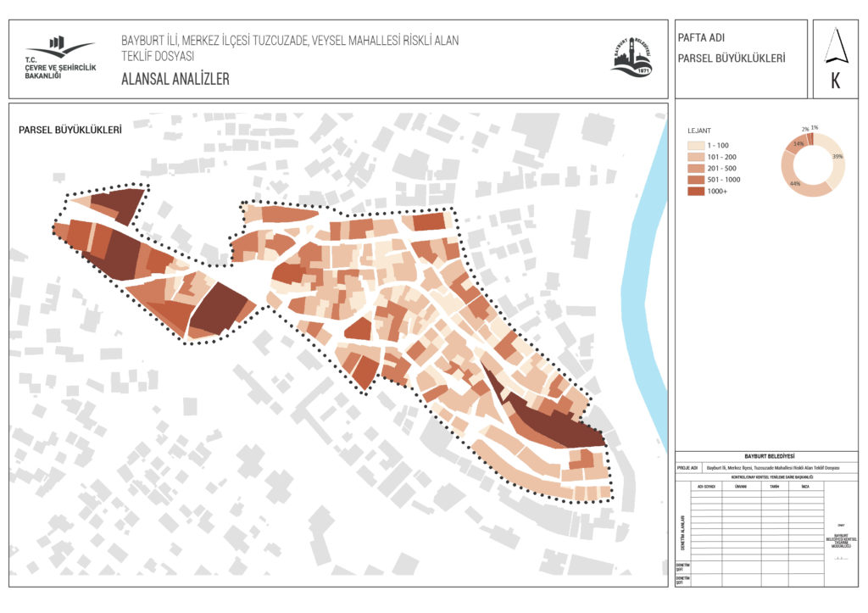Screen dimensions: 868x613
Task: Select the 501 - 1000 legend swatch
Action: click(x=698, y=180)
